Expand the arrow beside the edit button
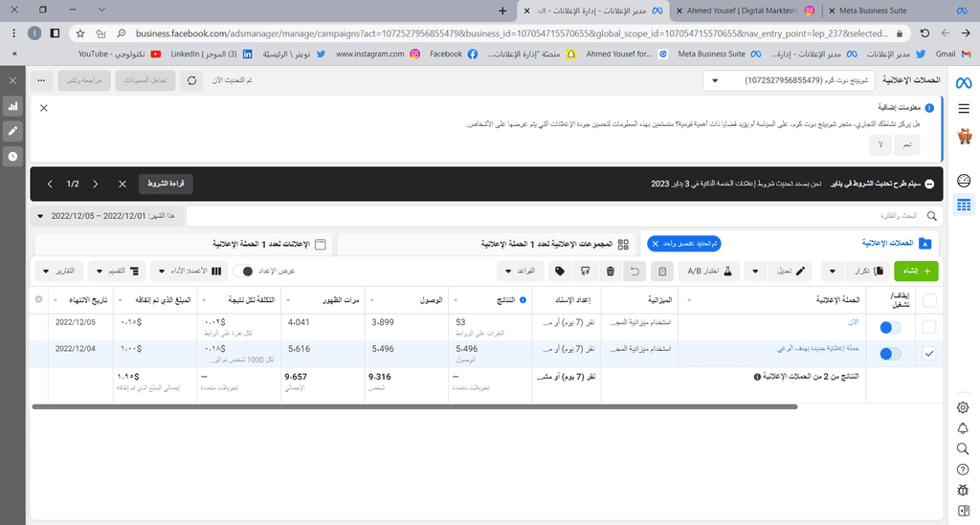The height and width of the screenshot is (525, 980). (755, 271)
